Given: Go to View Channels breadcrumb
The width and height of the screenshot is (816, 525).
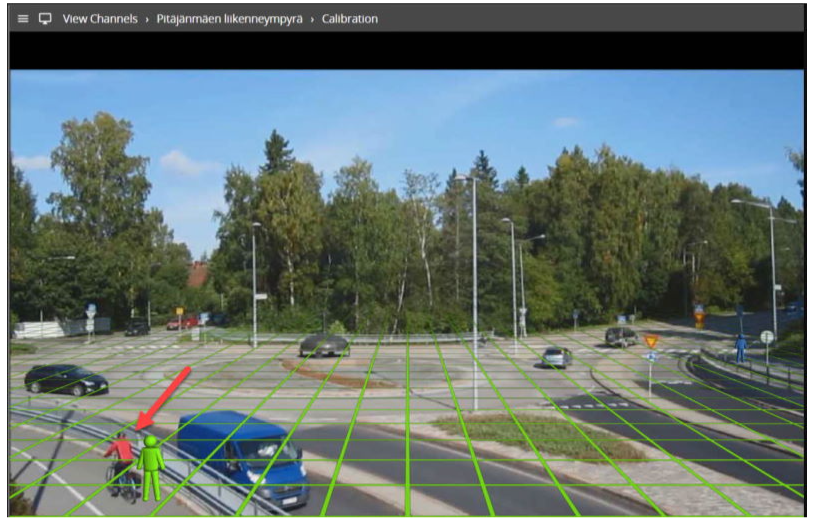Looking at the screenshot, I should coord(100,19).
